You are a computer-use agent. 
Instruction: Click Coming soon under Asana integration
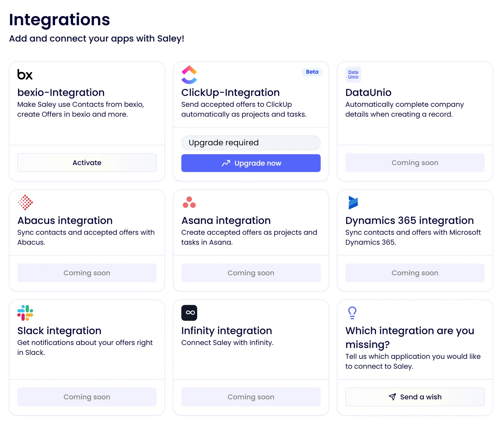pos(251,273)
